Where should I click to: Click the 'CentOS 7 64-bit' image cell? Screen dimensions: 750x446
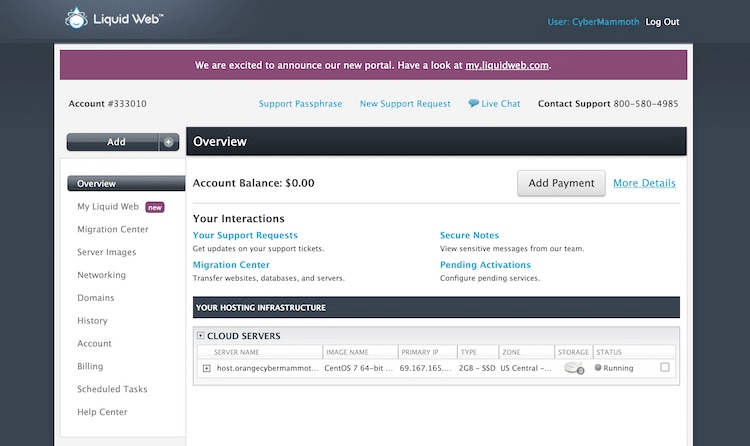coord(358,368)
